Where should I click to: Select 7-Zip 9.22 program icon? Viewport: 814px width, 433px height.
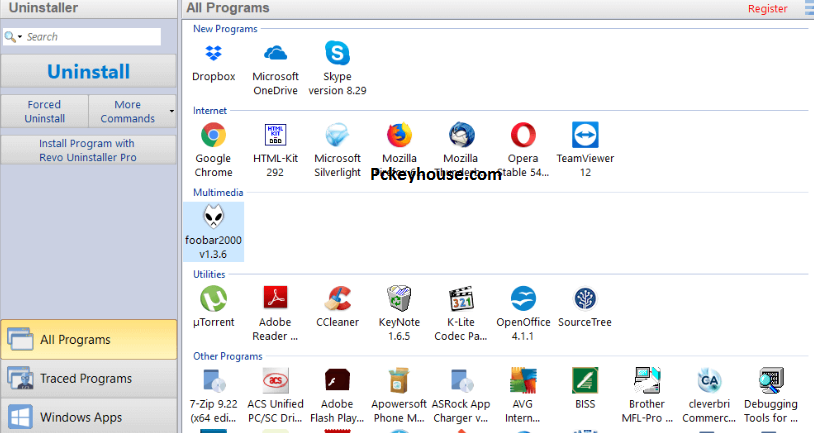tap(213, 381)
